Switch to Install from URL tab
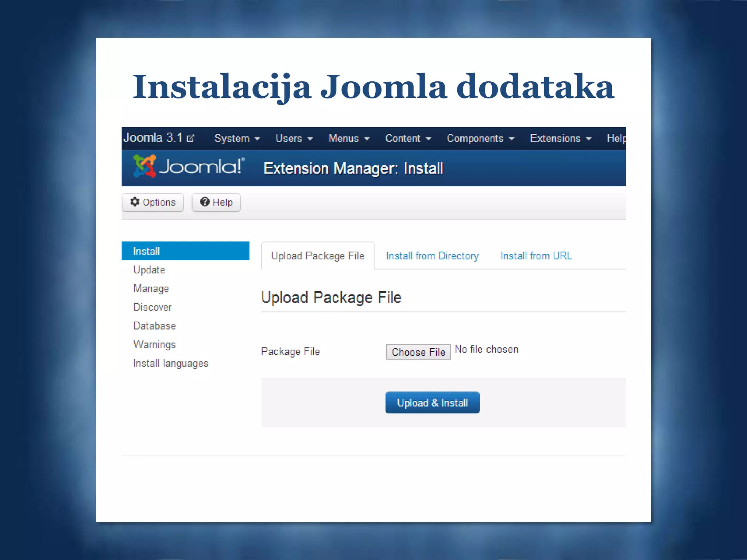The width and height of the screenshot is (747, 560). 536,256
